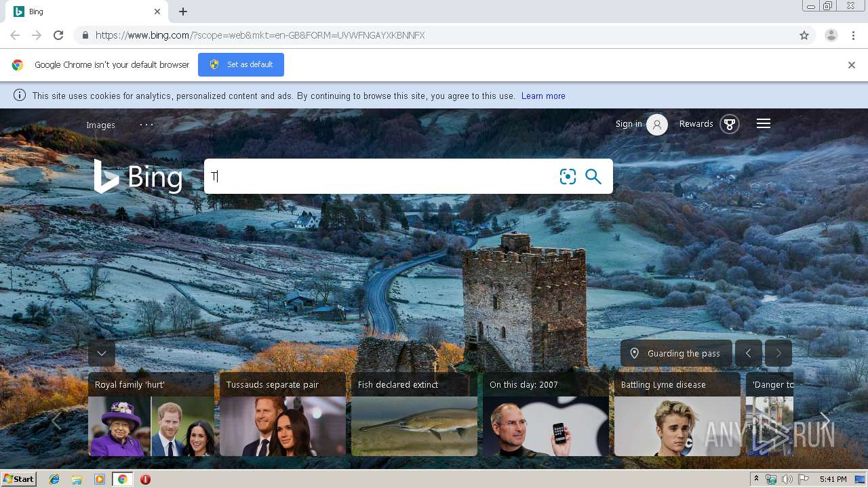Open Chrome's three-dot menu
Viewport: 868px width, 488px height.
pyautogui.click(x=853, y=35)
